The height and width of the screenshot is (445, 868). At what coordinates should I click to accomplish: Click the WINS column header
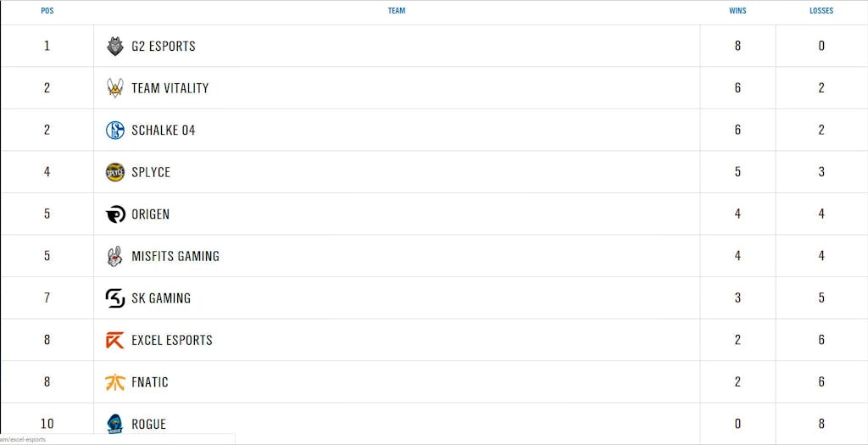[737, 11]
